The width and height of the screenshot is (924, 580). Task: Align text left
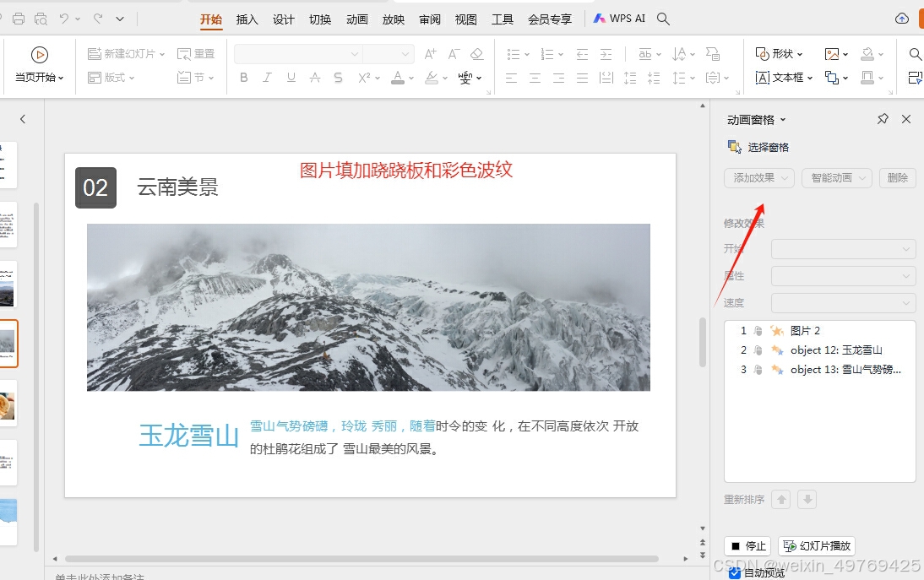(x=512, y=78)
